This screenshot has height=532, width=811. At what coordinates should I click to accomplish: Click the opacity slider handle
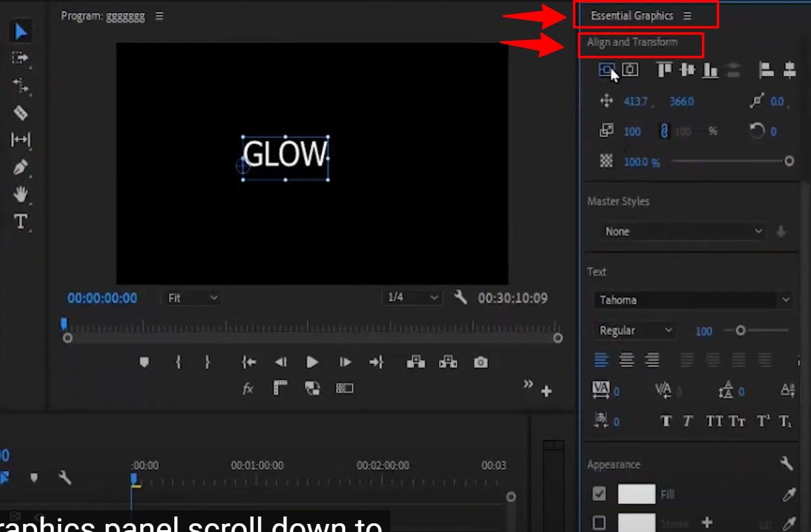(789, 161)
